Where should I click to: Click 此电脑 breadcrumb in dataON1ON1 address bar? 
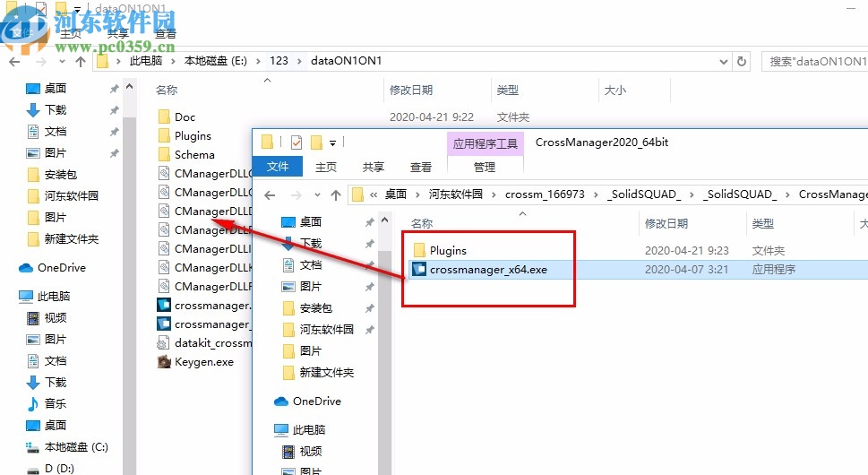pos(146,61)
